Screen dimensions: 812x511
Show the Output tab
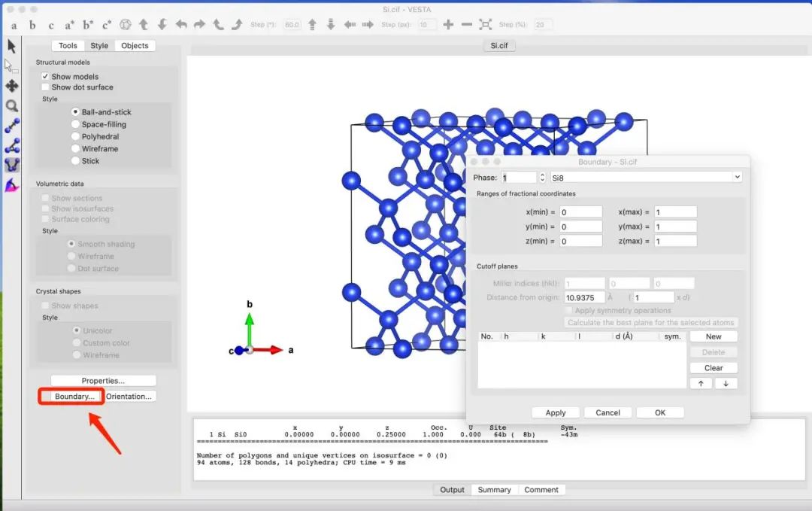452,490
